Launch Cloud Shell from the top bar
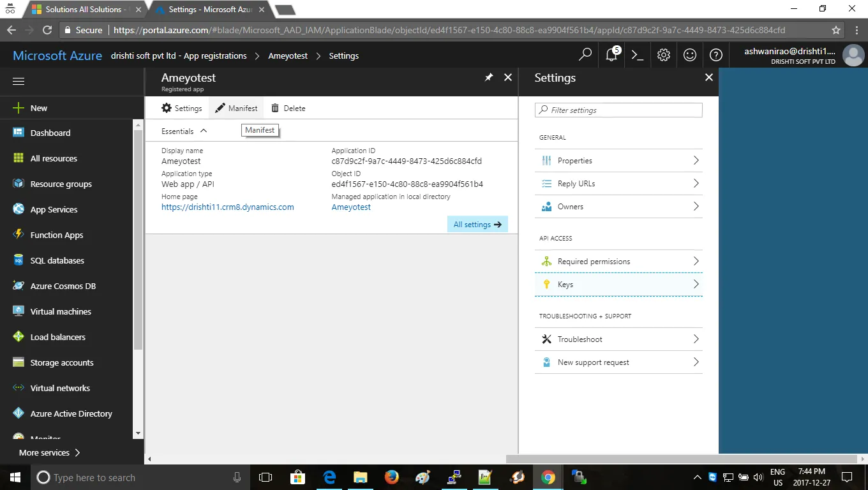Image resolution: width=868 pixels, height=490 pixels. (638, 56)
